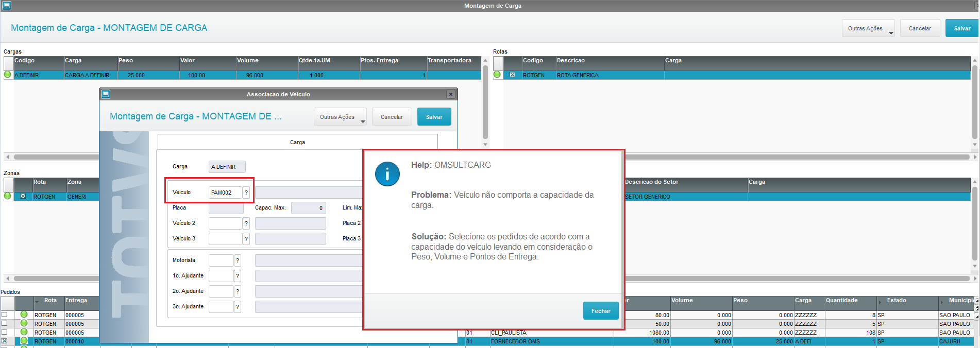Open lookup for the Veículo PAM002 field
Viewport: 980px width, 348px height.
(246, 193)
